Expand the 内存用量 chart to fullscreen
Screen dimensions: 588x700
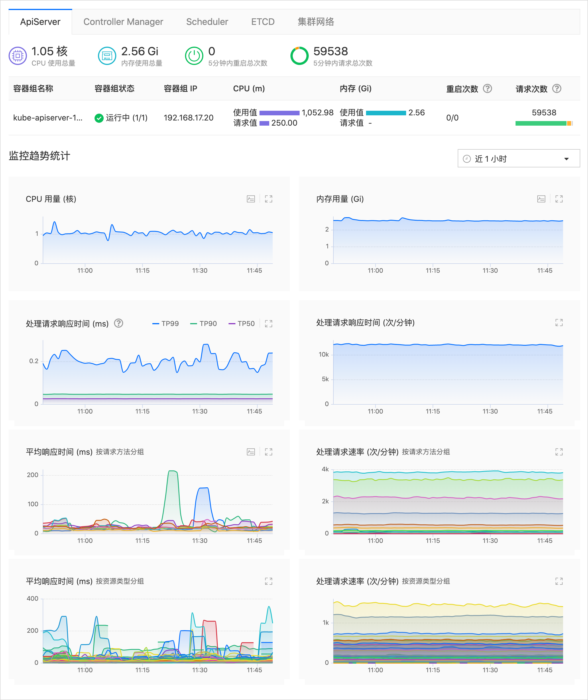pos(559,199)
